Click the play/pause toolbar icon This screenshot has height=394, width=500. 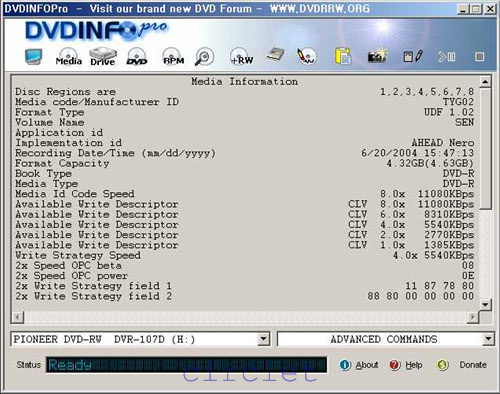447,57
